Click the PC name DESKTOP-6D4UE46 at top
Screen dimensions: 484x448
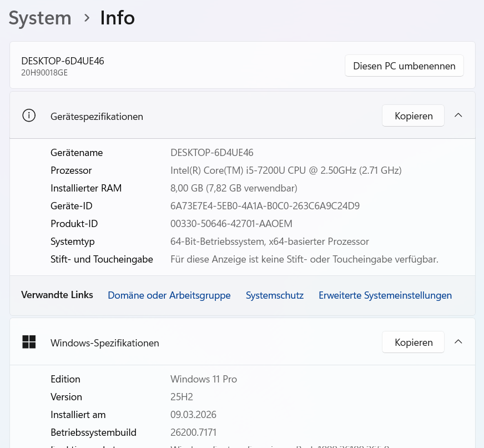click(63, 61)
